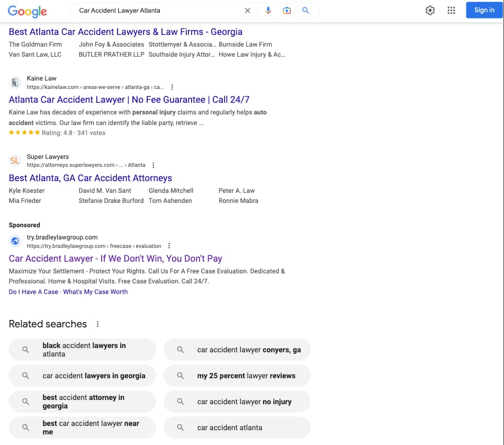Click Howe Law Injury & Ac... text

(x=251, y=55)
